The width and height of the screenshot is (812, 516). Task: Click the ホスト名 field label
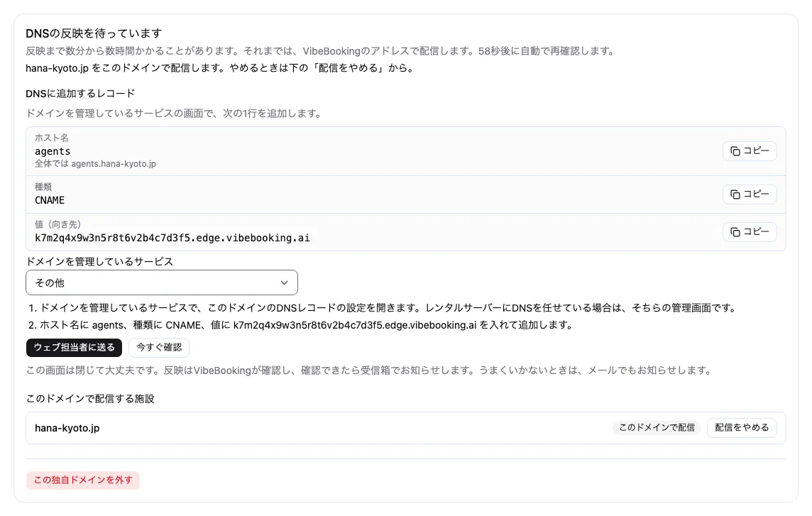tap(51, 138)
